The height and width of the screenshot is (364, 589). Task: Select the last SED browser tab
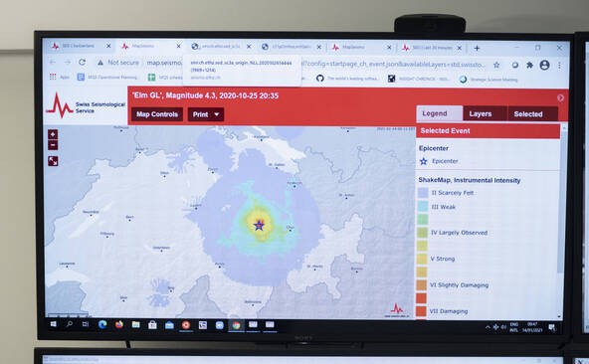432,48
